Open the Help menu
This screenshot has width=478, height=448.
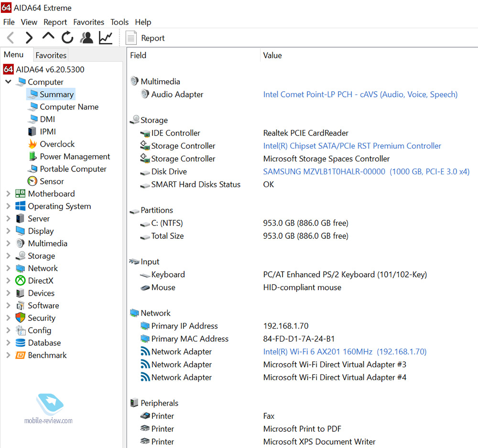(x=143, y=22)
